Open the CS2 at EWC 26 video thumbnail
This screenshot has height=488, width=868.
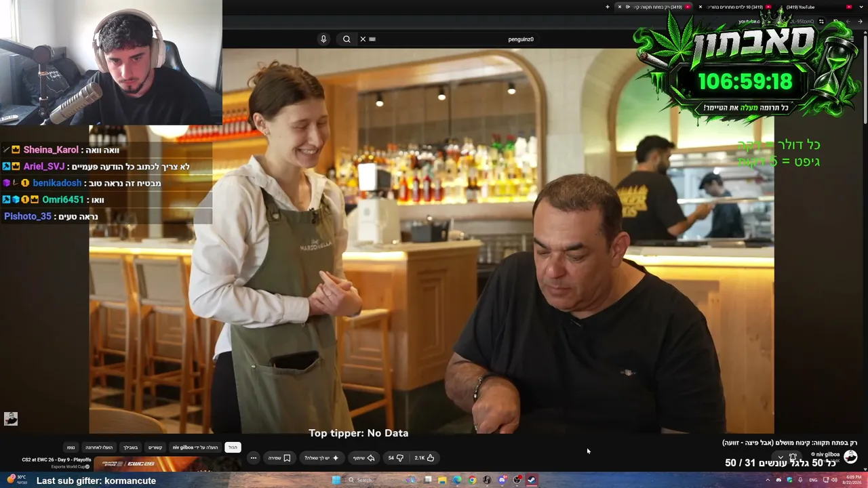click(166, 464)
